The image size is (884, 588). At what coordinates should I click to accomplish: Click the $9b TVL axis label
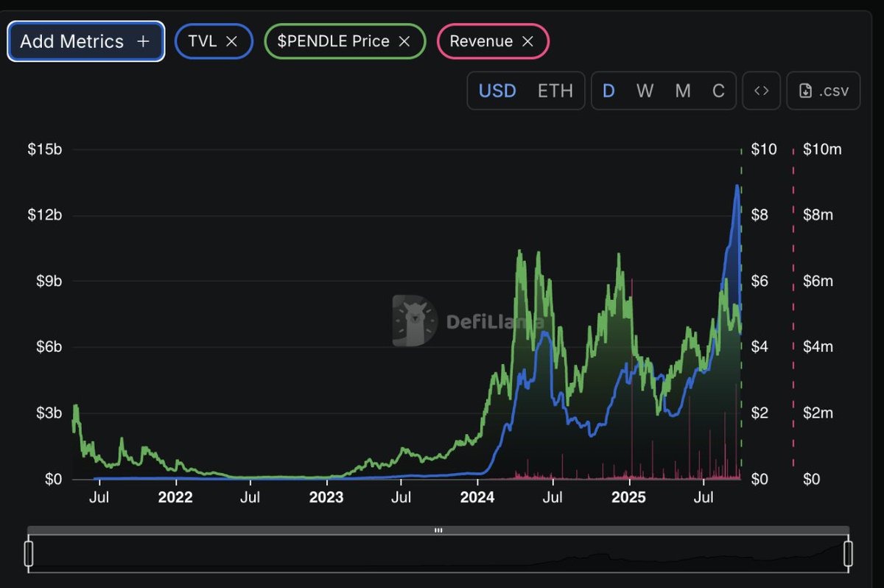click(49, 281)
